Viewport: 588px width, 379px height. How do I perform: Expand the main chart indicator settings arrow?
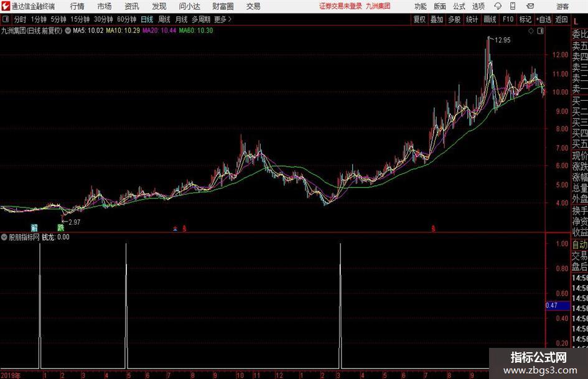68,30
